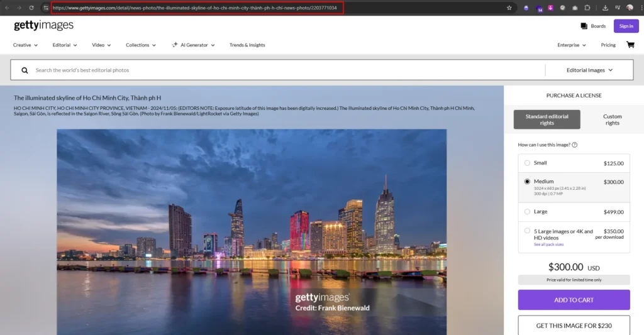Switch to the Custom rights tab

click(x=612, y=119)
